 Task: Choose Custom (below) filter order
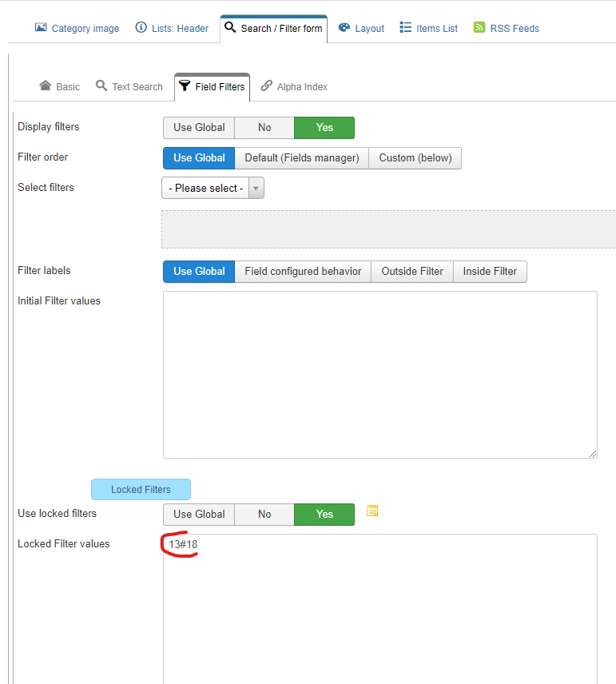(x=415, y=158)
